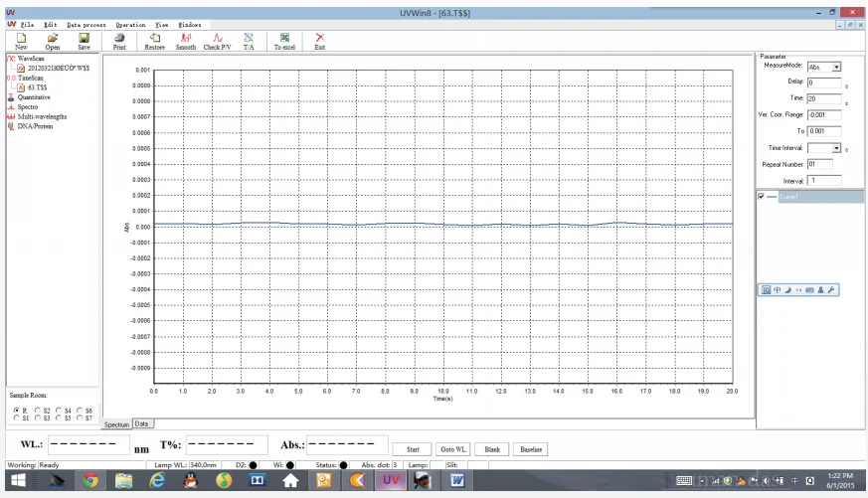
Task: Click the Baseline button
Action: pos(531,449)
